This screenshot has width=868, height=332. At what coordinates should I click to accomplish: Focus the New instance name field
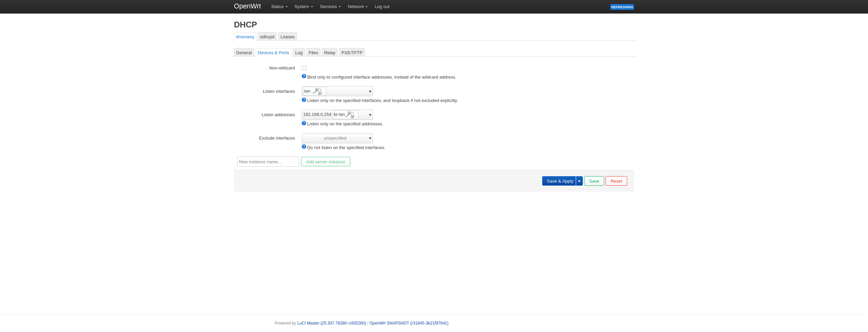coord(268,162)
